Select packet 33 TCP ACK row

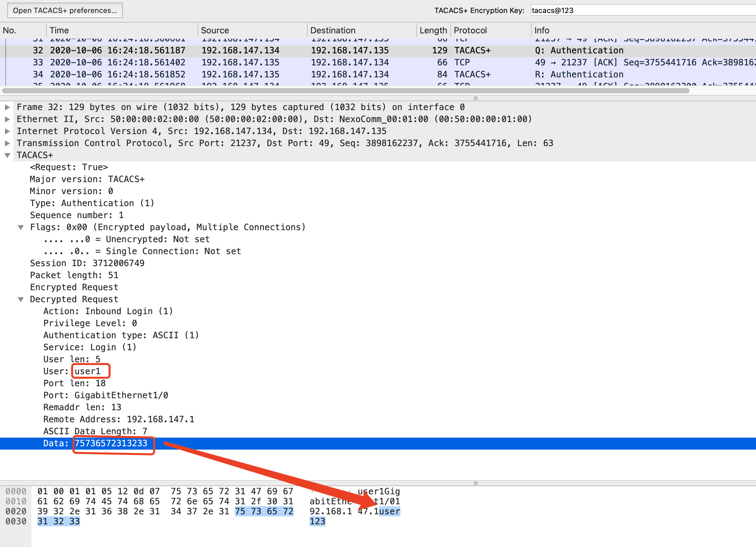tap(378, 62)
